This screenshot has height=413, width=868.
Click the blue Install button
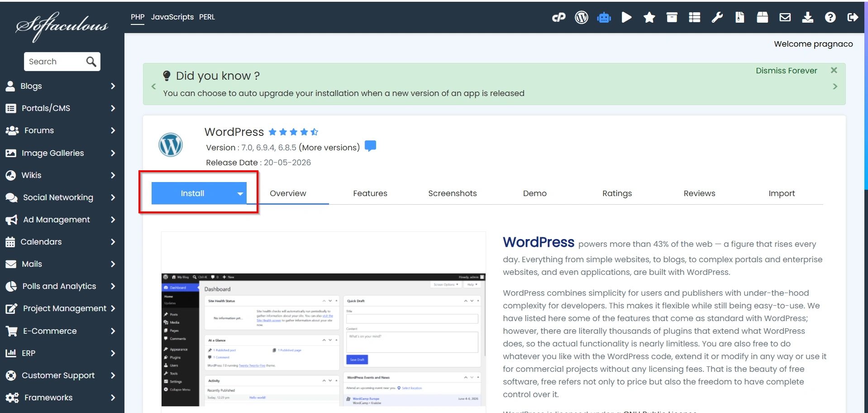point(193,193)
